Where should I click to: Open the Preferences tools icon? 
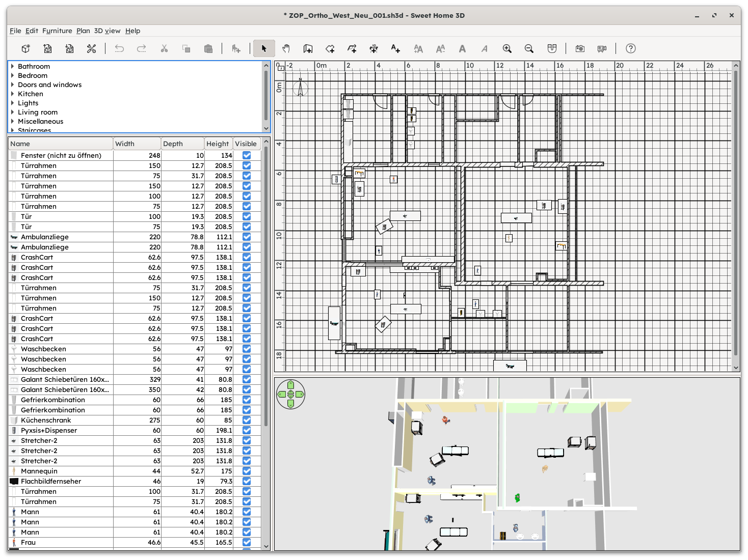coord(91,49)
